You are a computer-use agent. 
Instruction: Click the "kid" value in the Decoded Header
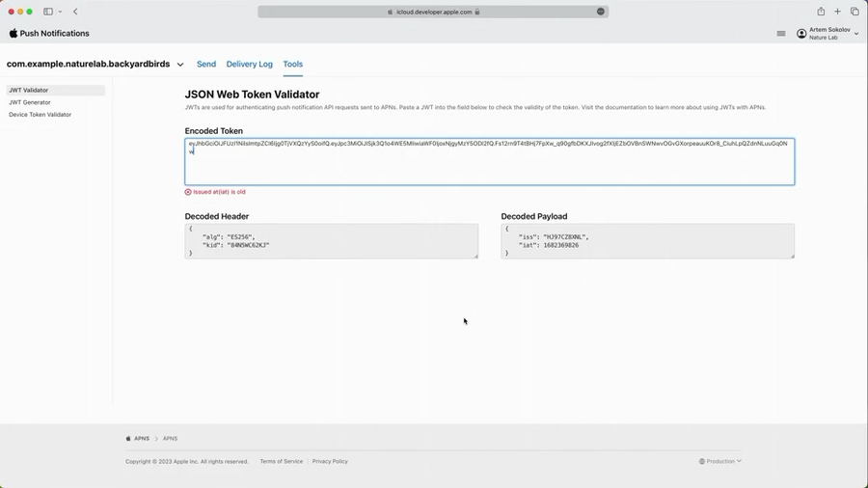(248, 245)
